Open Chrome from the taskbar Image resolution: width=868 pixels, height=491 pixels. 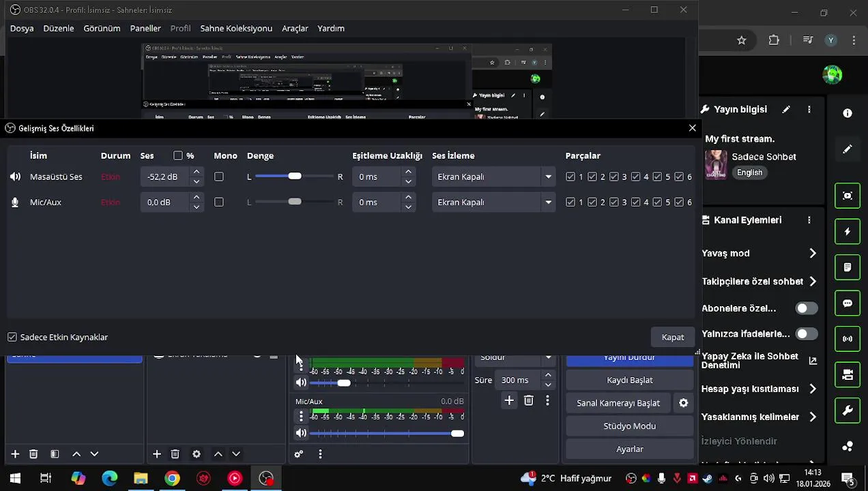[172, 479]
